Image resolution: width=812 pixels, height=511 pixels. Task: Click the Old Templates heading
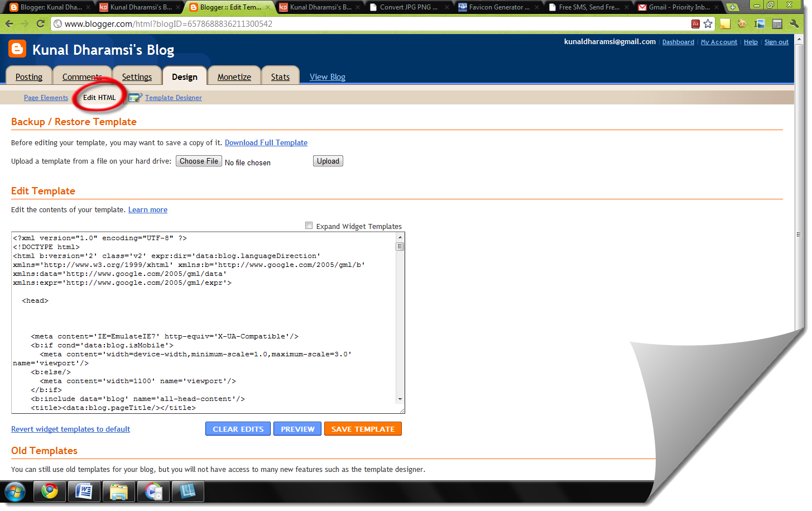44,451
